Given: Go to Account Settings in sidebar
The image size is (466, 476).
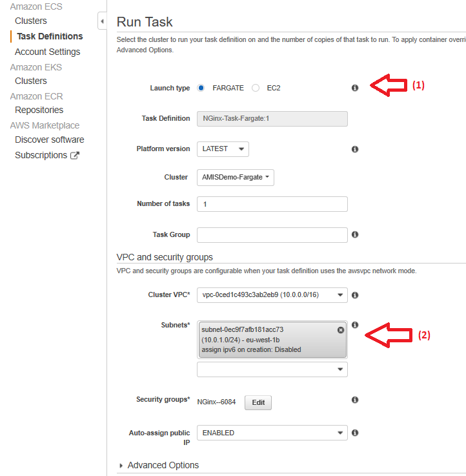Looking at the screenshot, I should 48,52.
